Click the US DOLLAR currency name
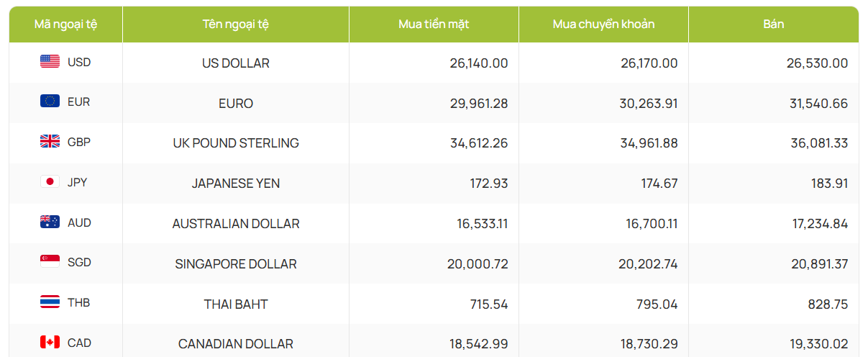The image size is (868, 357). pyautogui.click(x=236, y=63)
